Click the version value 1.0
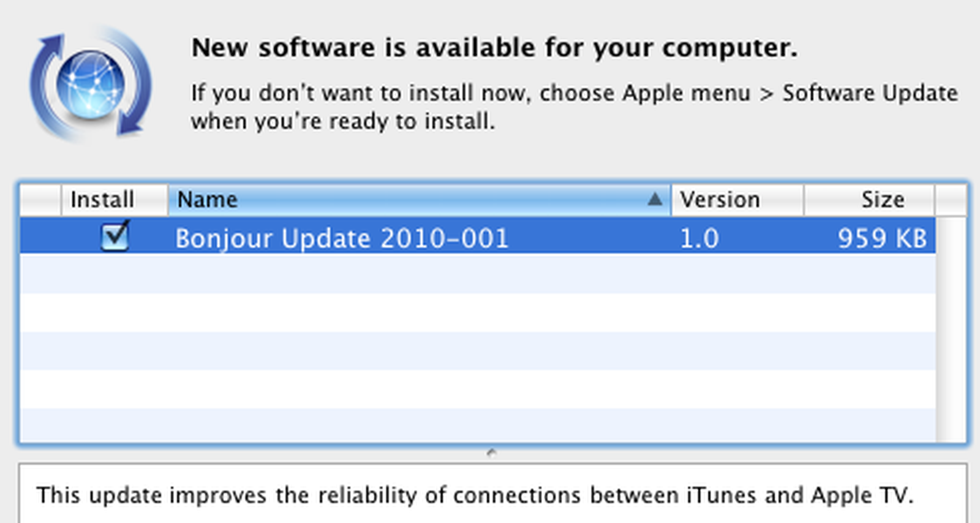 pos(701,238)
